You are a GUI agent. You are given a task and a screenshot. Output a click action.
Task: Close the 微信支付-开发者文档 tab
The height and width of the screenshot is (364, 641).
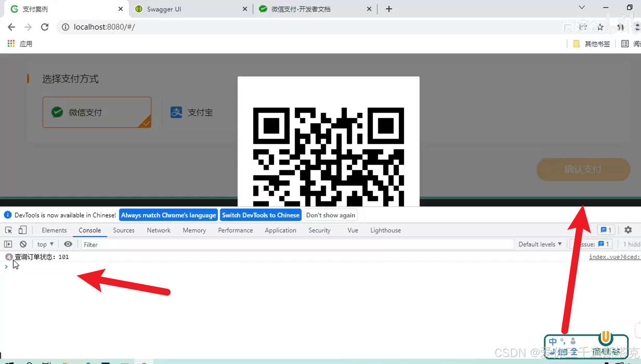pyautogui.click(x=369, y=9)
